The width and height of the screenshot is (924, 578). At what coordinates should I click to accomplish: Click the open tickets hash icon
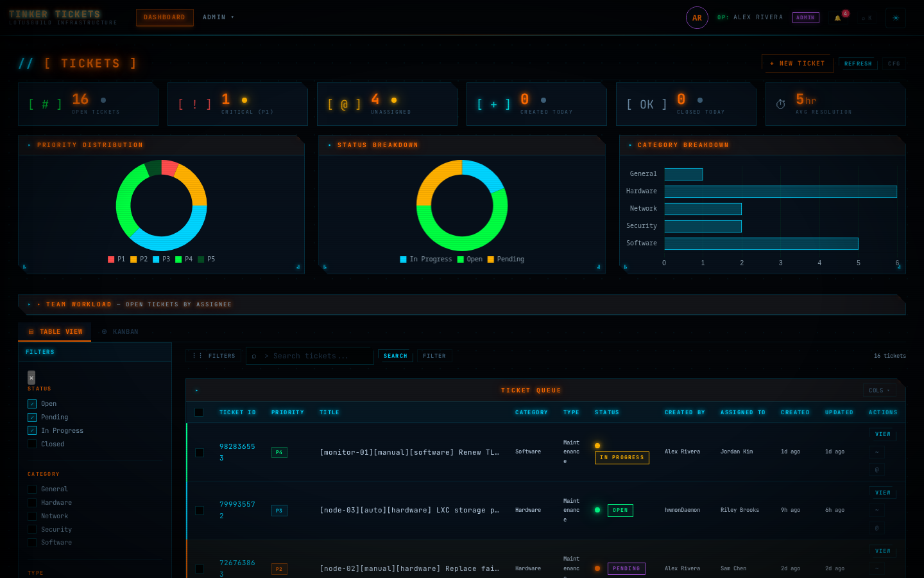(45, 104)
